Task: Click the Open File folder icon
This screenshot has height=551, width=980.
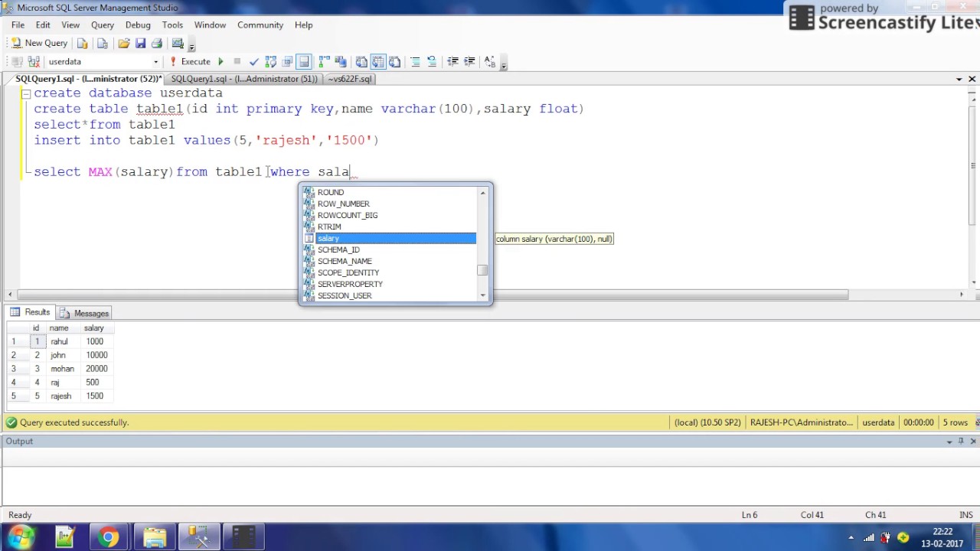Action: click(123, 44)
